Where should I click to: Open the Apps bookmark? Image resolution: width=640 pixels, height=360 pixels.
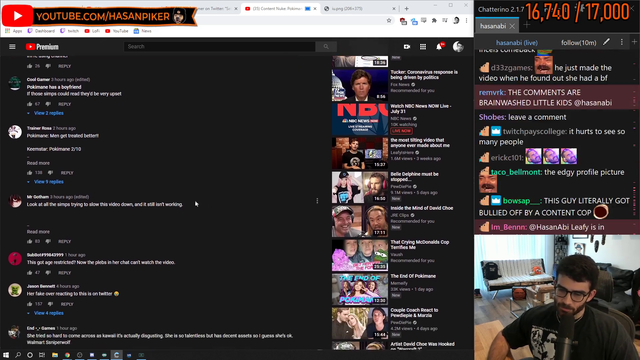pos(13,31)
